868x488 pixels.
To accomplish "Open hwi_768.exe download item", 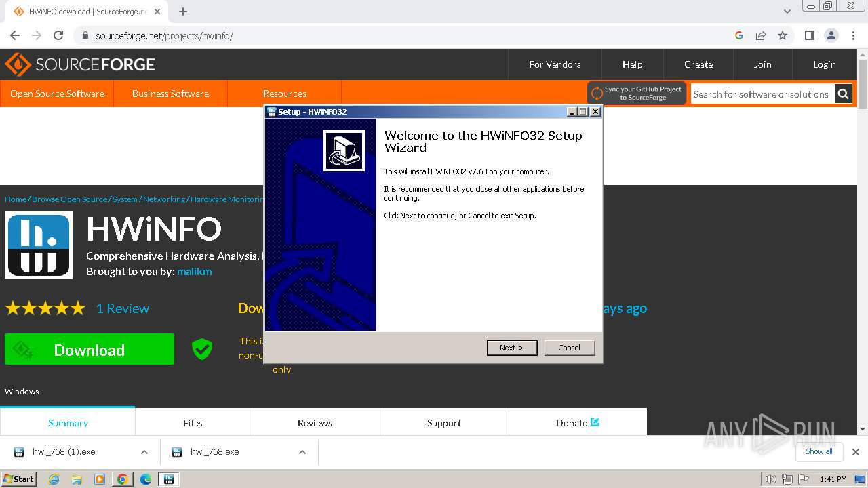I will (214, 451).
